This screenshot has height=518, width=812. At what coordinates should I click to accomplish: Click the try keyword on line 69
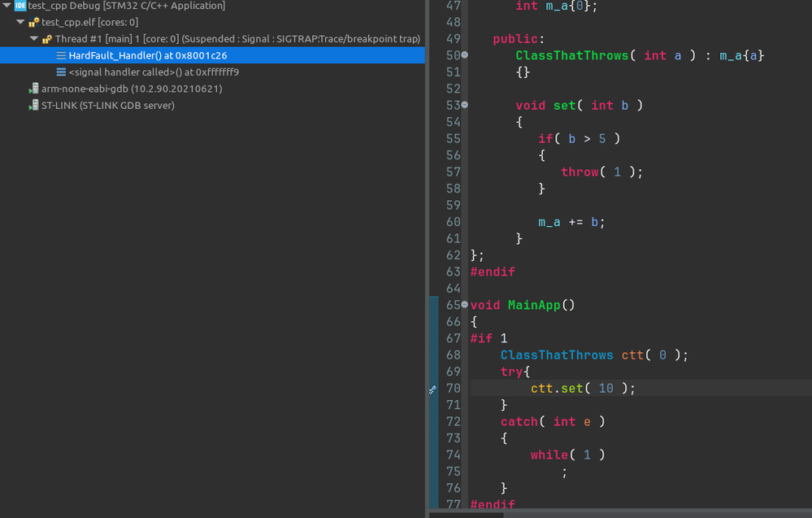coord(511,372)
